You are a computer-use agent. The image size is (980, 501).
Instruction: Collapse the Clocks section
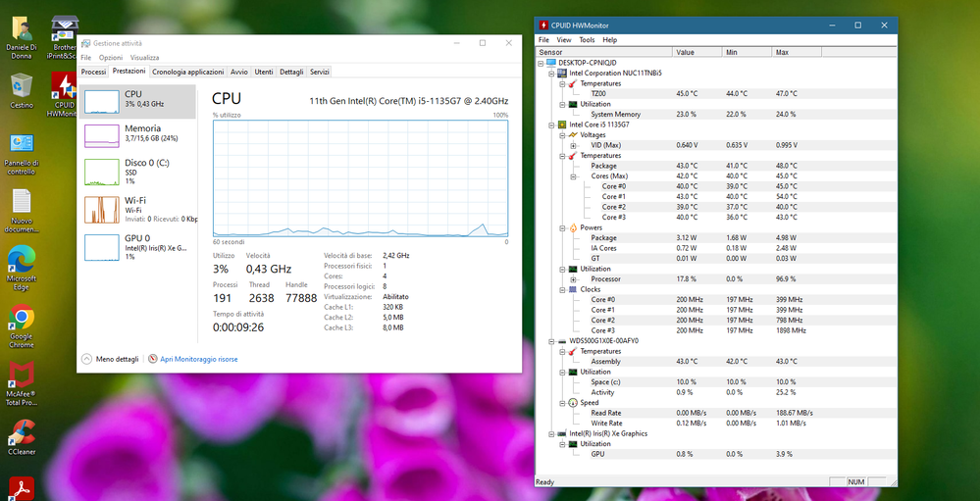click(x=562, y=289)
